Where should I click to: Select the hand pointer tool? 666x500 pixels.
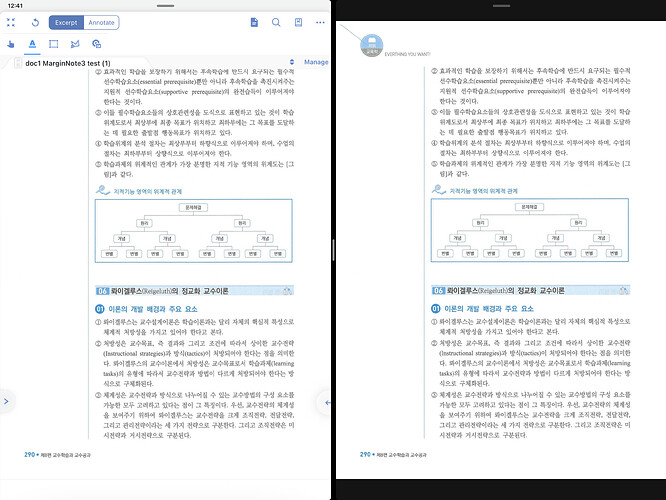click(11, 44)
